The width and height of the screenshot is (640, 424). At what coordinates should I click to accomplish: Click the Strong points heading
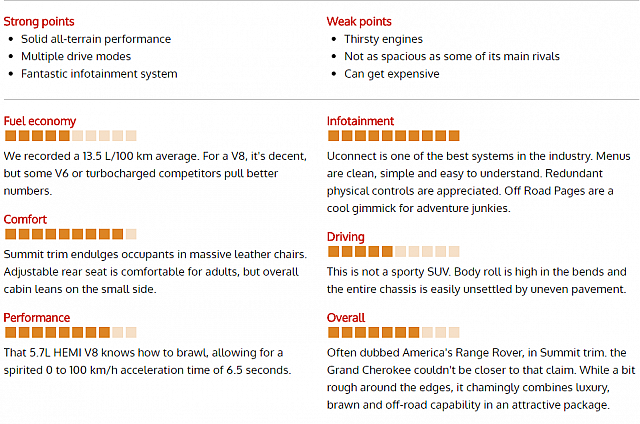[x=39, y=22]
